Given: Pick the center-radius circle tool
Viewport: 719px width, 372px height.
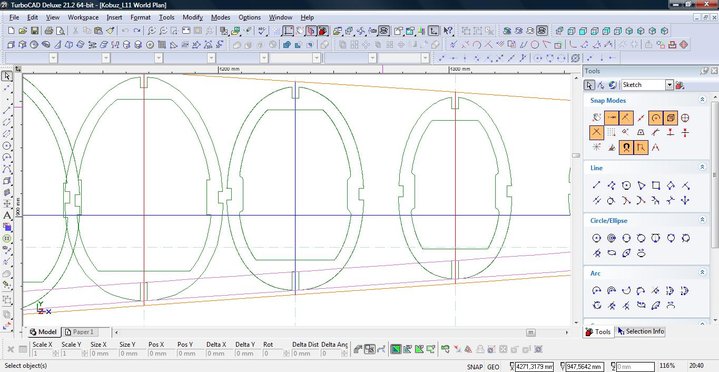Looking at the screenshot, I should (597, 238).
